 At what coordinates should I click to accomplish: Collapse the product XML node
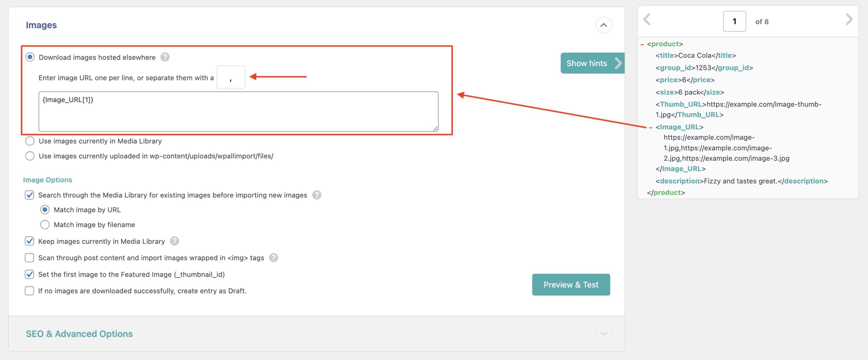tap(642, 44)
